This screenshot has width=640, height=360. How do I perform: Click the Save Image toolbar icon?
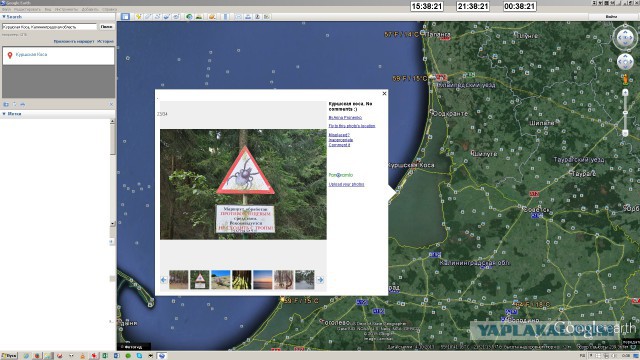(257, 17)
